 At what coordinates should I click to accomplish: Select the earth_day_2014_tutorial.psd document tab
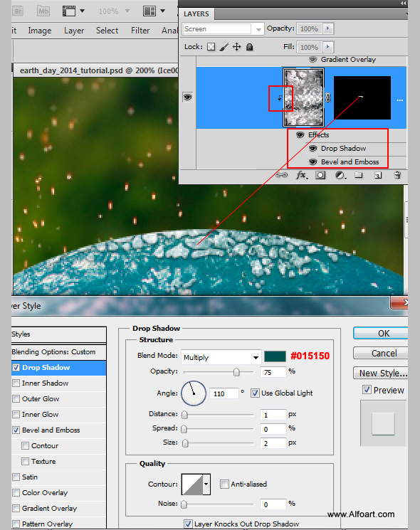click(96, 70)
